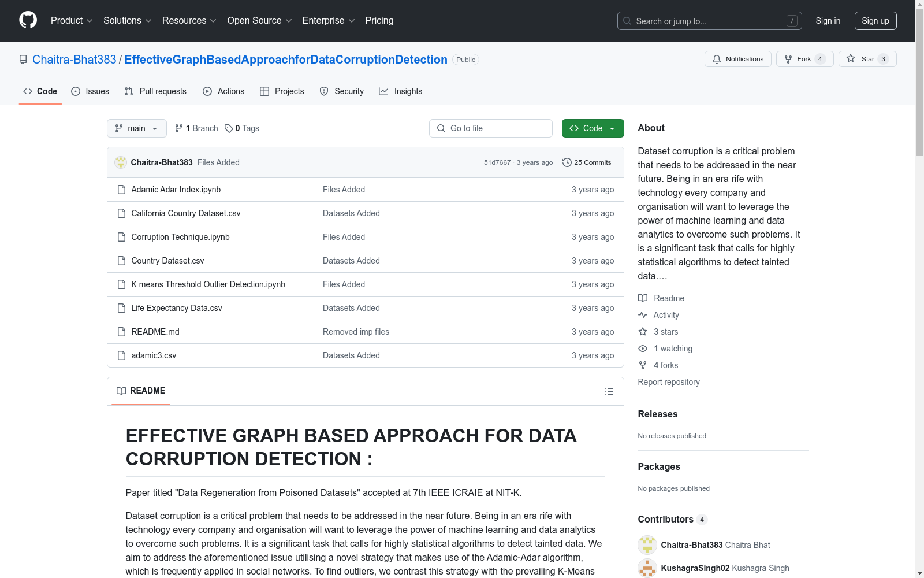This screenshot has width=924, height=578.
Task: Click the Chaitra-Bhat383 avatar in the commit bar
Action: coord(121,162)
